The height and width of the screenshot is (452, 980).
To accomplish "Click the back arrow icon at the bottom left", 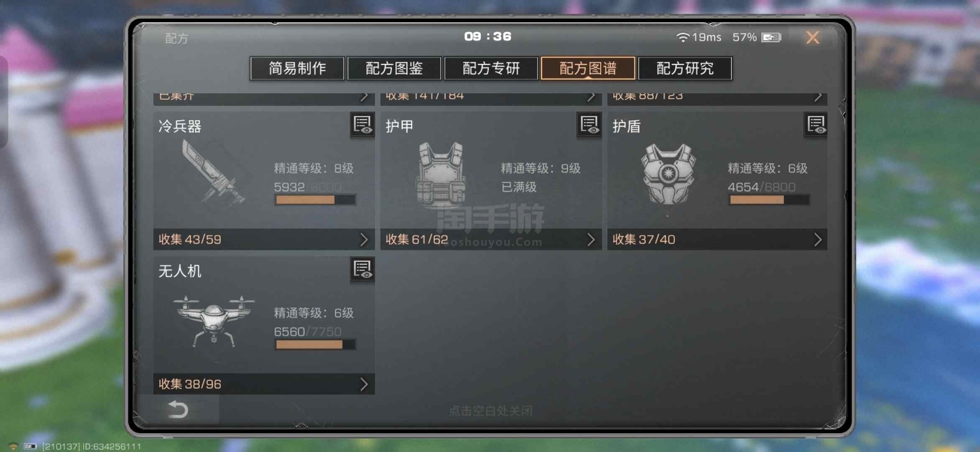I will 179,409.
